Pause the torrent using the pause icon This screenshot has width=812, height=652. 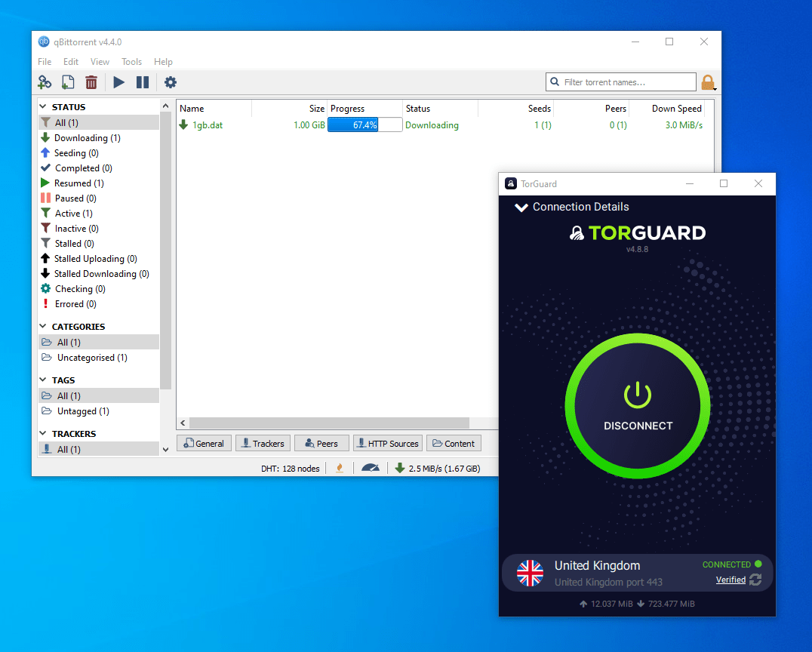tap(143, 81)
